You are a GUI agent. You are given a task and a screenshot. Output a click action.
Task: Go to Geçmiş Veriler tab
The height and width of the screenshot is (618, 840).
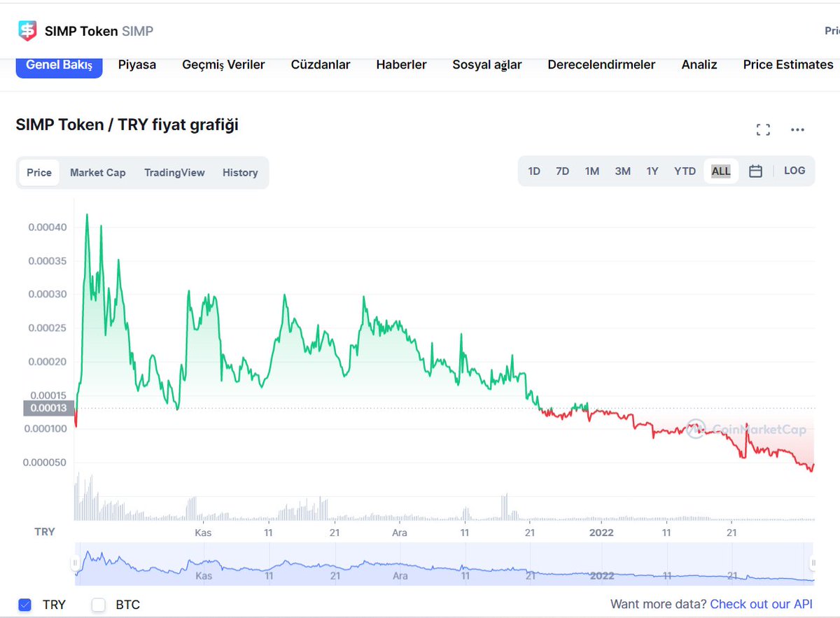coord(223,64)
